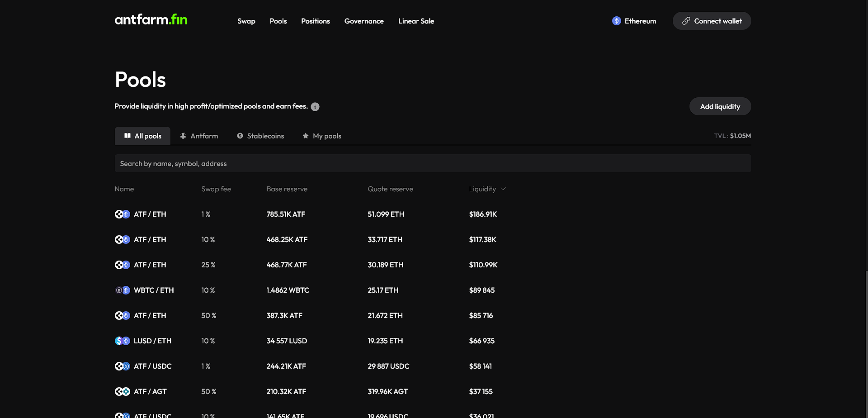
Task: Click the Add liquidity button
Action: pyautogui.click(x=720, y=106)
